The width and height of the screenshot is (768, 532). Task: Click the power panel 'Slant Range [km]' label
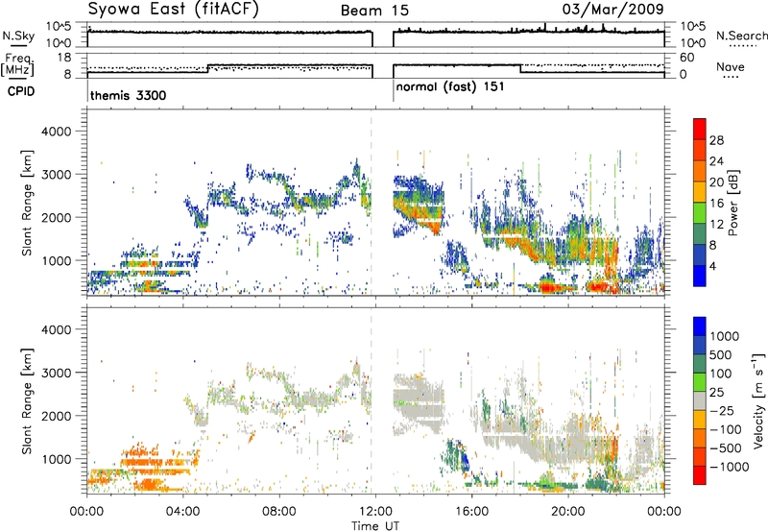tap(27, 203)
